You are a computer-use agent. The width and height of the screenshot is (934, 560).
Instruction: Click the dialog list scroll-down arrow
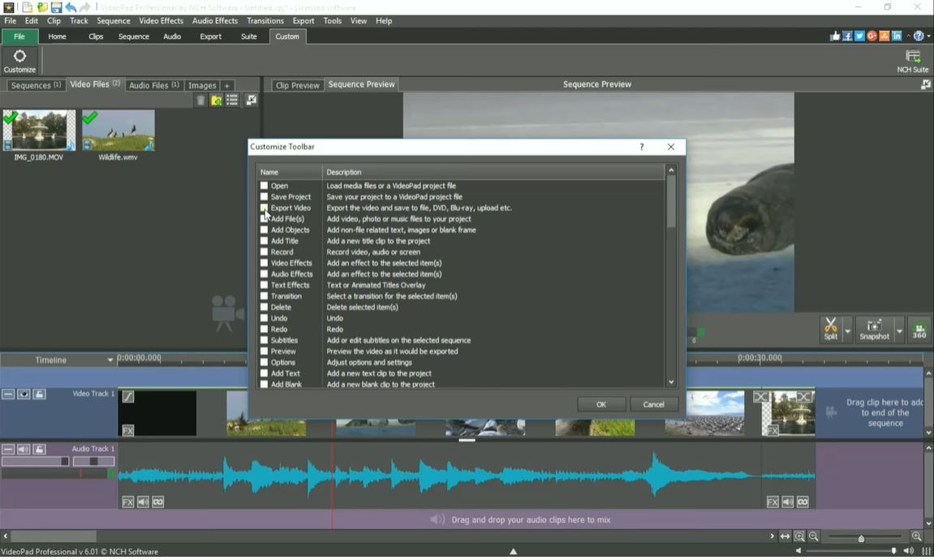[x=671, y=382]
